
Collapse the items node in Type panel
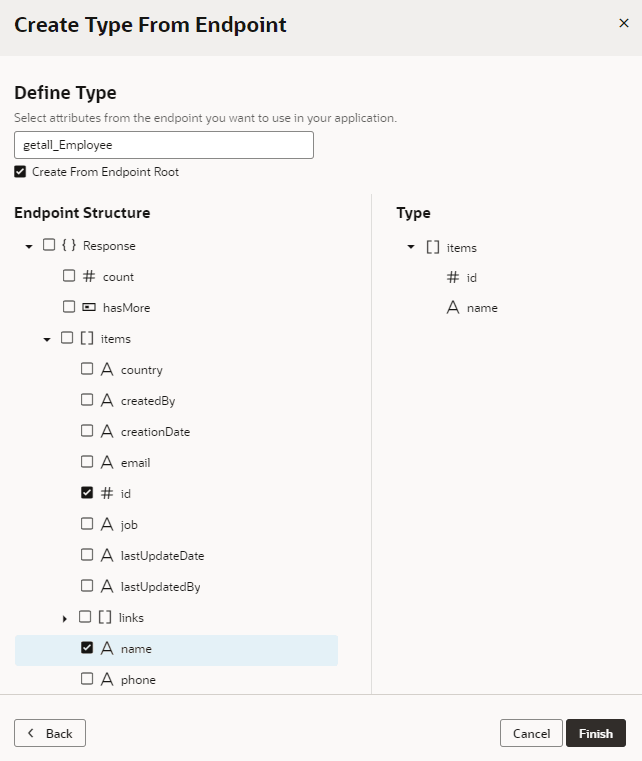click(x=410, y=248)
